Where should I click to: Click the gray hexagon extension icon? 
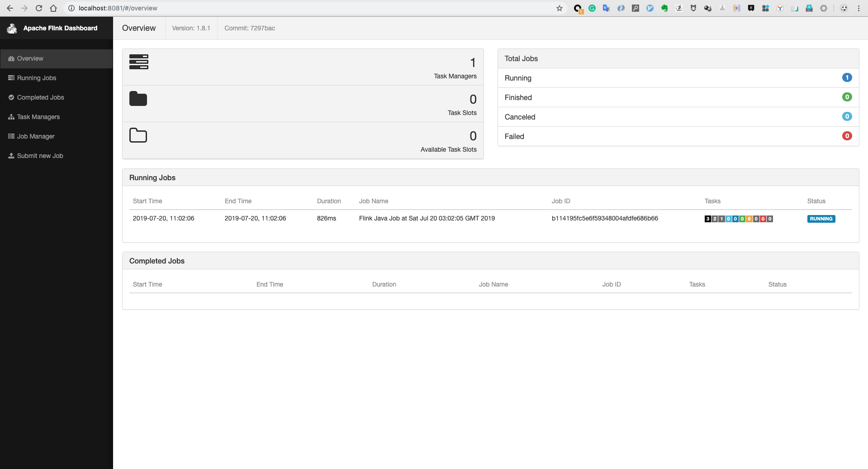pyautogui.click(x=824, y=8)
